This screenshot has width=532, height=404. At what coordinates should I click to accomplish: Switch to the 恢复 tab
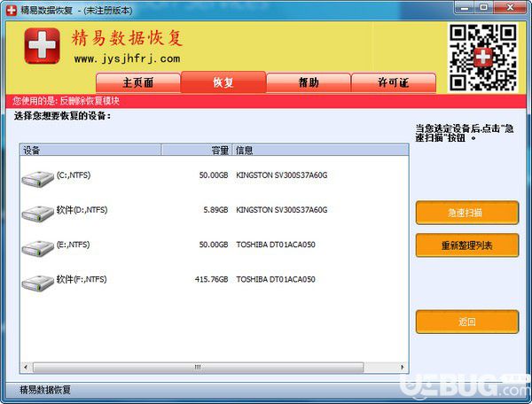click(223, 82)
